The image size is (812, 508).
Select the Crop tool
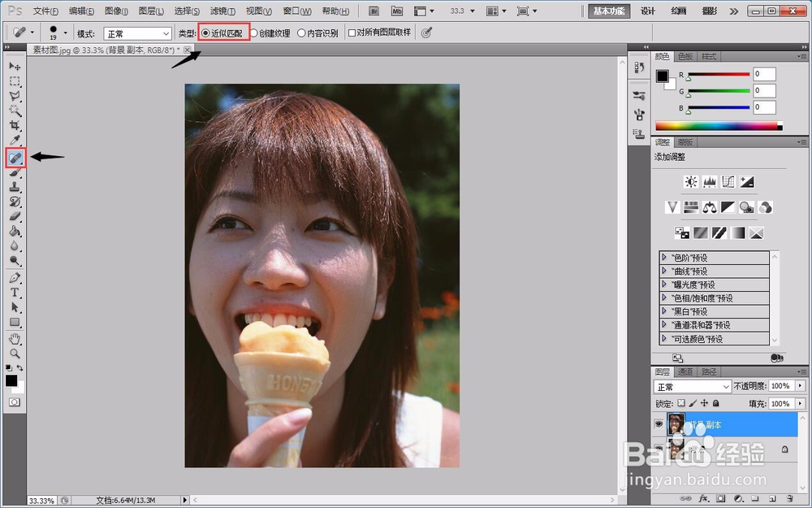pos(15,125)
